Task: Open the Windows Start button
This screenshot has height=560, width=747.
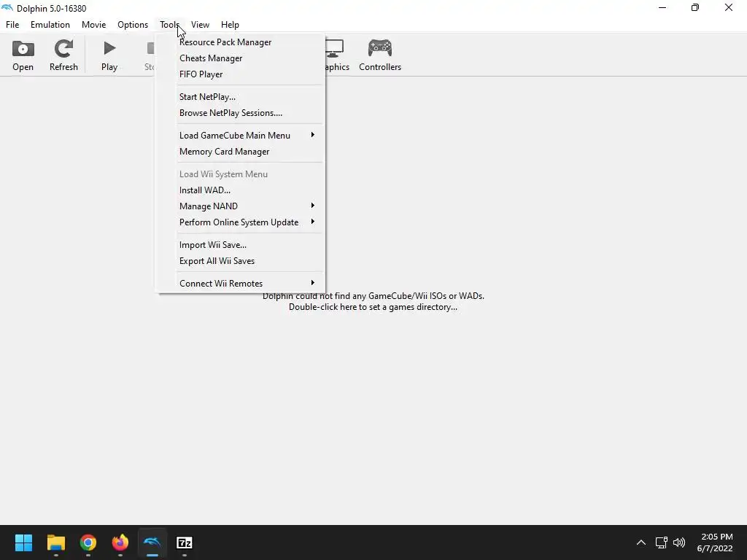Action: (24, 542)
